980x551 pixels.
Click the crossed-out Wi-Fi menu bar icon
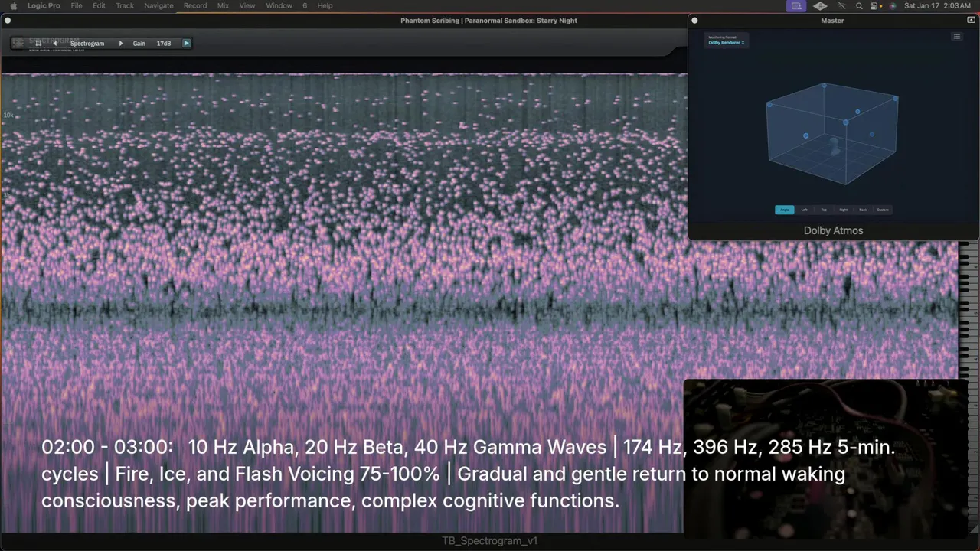[841, 5]
